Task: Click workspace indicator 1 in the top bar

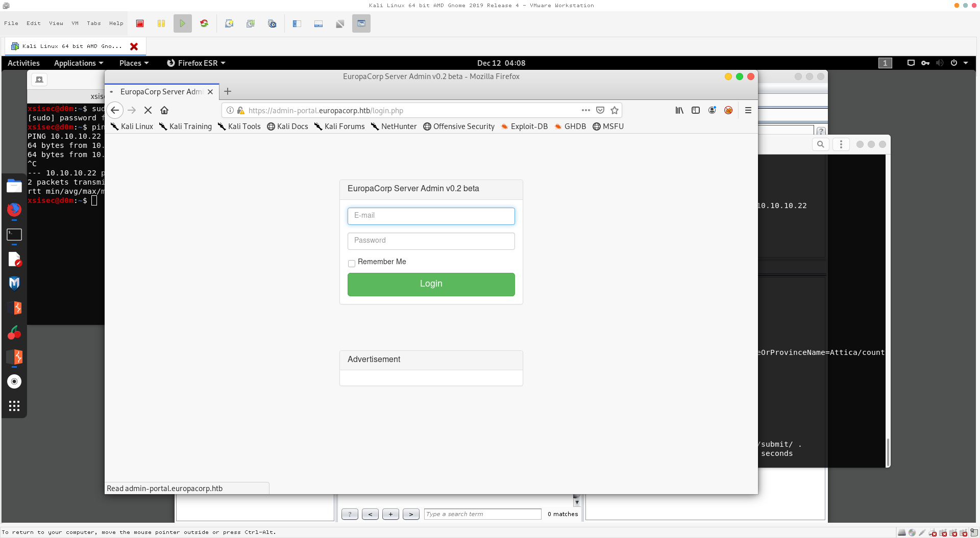Action: [885, 63]
